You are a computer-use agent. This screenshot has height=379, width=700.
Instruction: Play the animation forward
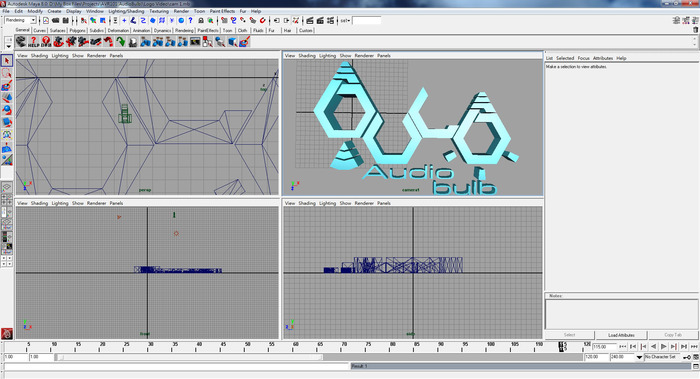663,346
